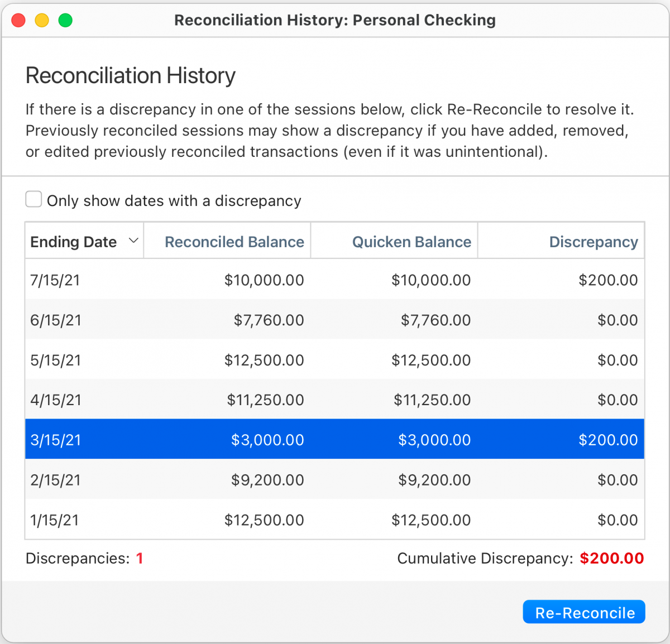Screen dimensions: 670x644
Task: Sort by Quicken Balance column header
Action: 394,241
